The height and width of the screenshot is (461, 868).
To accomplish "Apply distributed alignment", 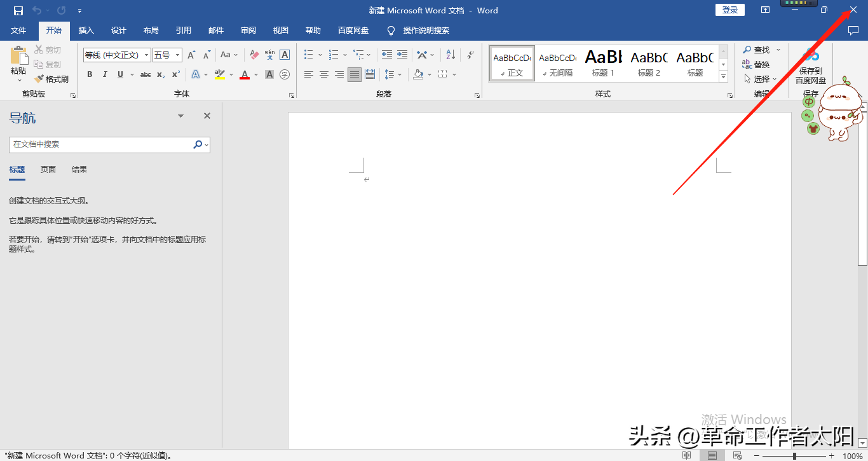I will click(370, 74).
